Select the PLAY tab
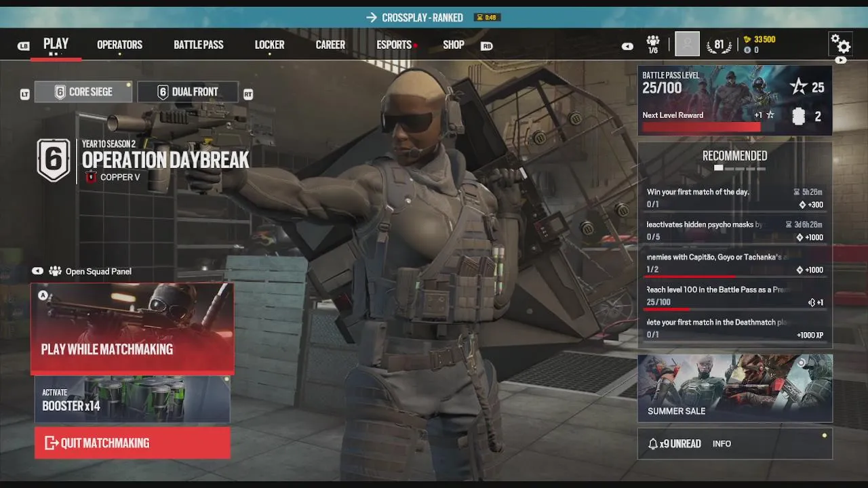 click(x=56, y=44)
